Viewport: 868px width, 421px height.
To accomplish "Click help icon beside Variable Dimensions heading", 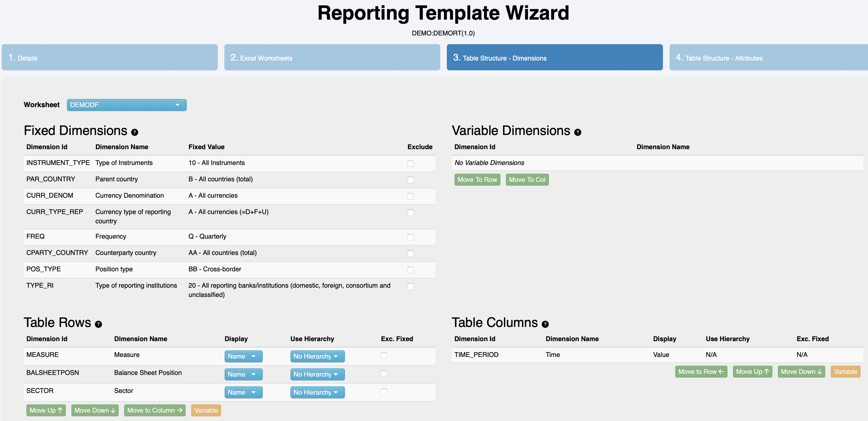I will (x=577, y=132).
